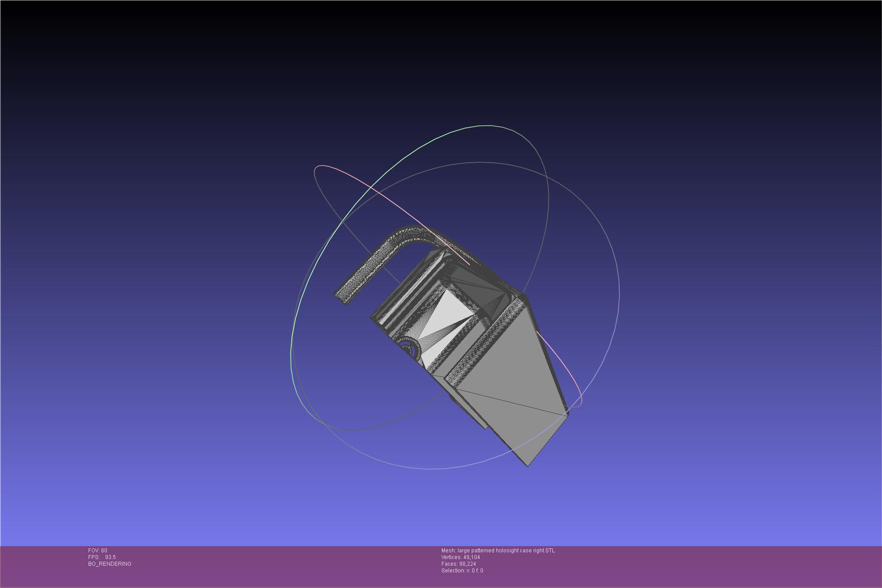Click the FPS 93.5 indicator
Image resolution: width=882 pixels, height=588 pixels.
[x=102, y=557]
